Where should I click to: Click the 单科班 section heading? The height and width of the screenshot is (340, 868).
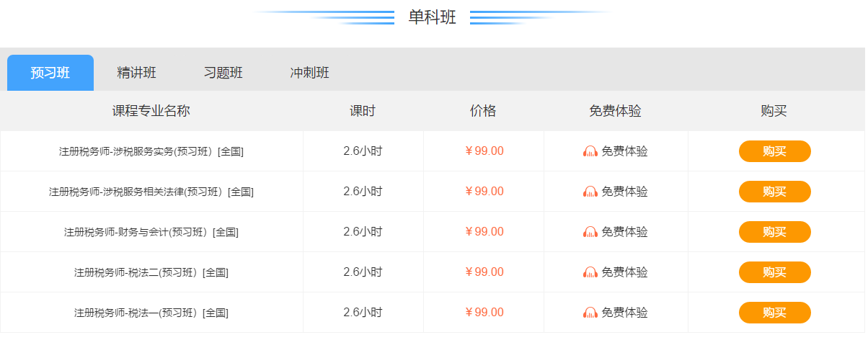(x=433, y=17)
